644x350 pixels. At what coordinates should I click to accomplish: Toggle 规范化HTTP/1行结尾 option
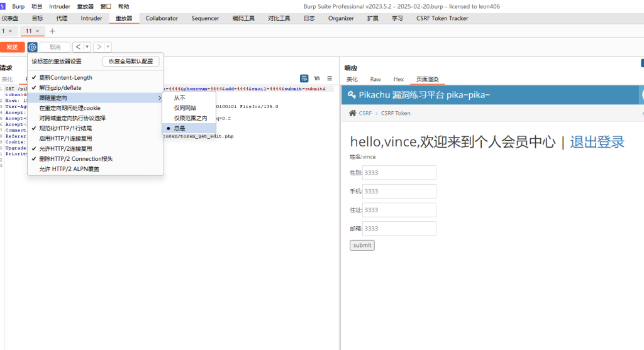(96, 128)
